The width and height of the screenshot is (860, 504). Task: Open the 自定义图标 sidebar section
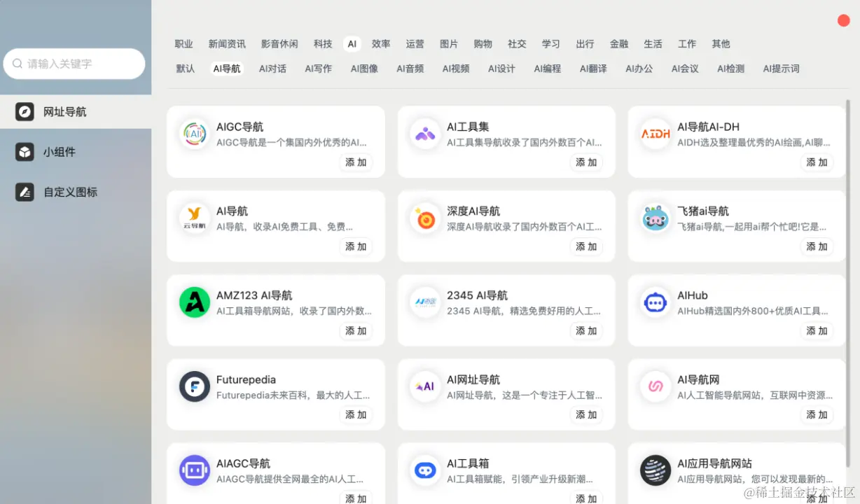click(x=76, y=192)
